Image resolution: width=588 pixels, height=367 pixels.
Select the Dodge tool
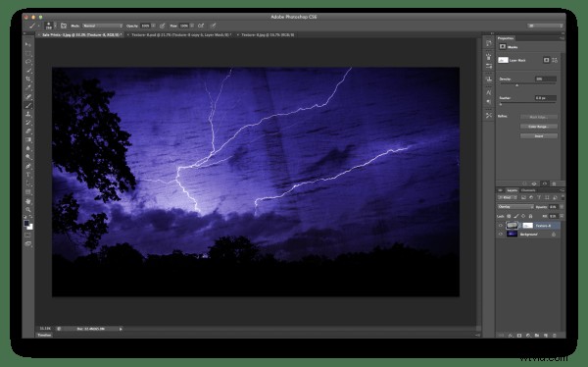coord(28,156)
